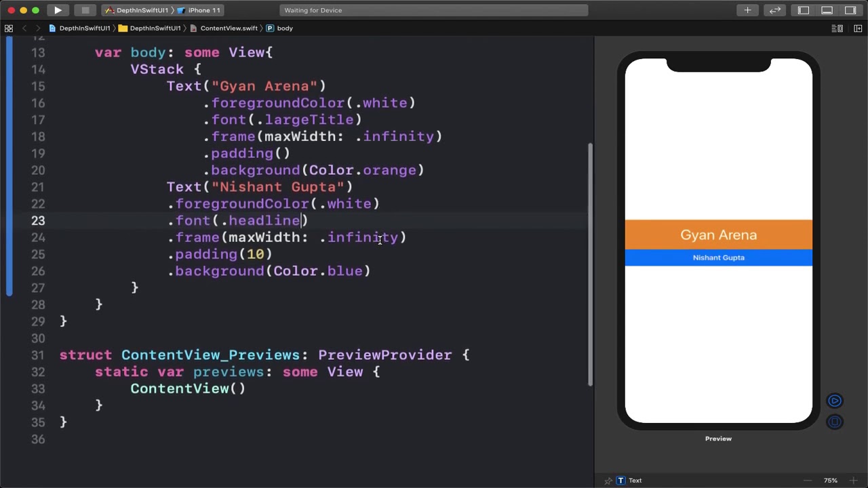Select the Gyan Arena orange banner in preview
The height and width of the screenshot is (488, 868).
point(718,235)
